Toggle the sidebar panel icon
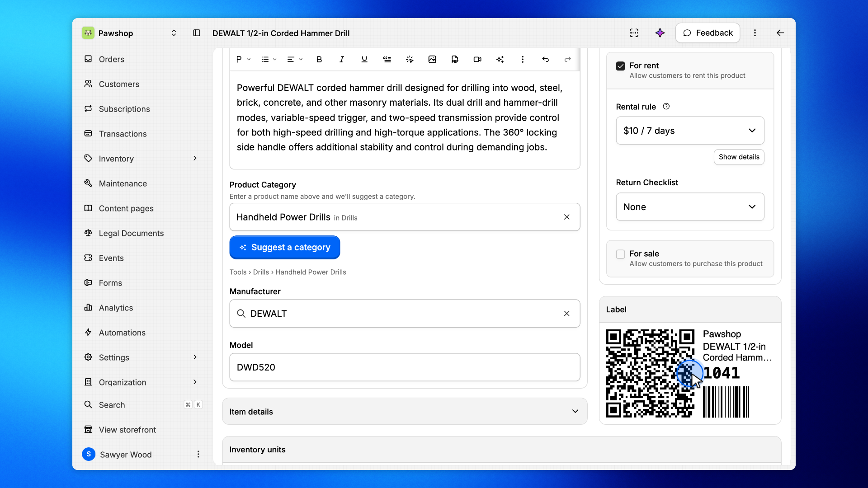Viewport: 868px width, 488px height. point(197,33)
